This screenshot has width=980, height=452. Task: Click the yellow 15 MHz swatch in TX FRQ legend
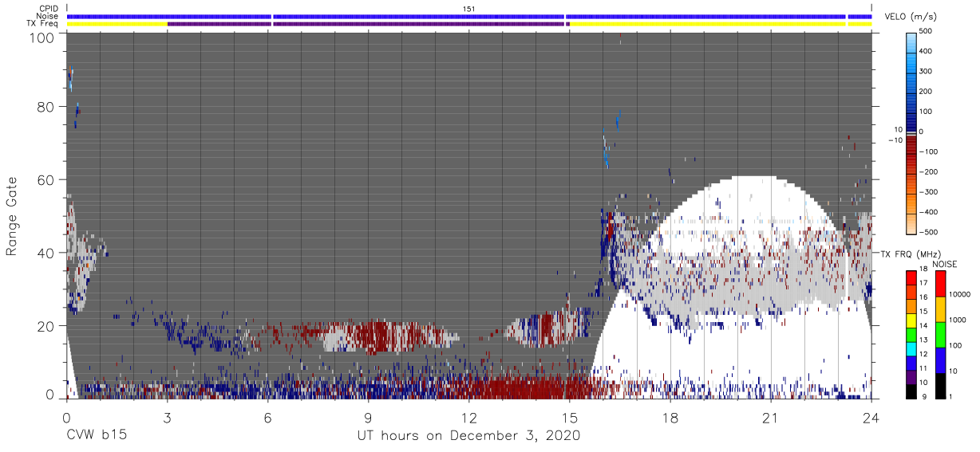click(911, 320)
